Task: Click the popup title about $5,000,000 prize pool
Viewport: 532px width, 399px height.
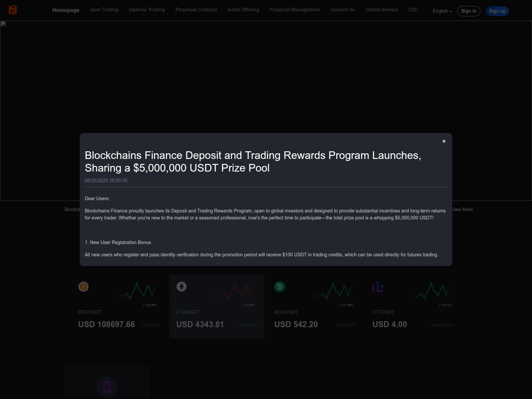Action: point(253,162)
